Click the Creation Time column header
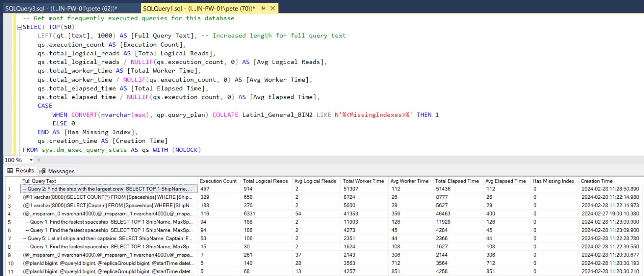Screen dimensions: 644x276 point(596,181)
